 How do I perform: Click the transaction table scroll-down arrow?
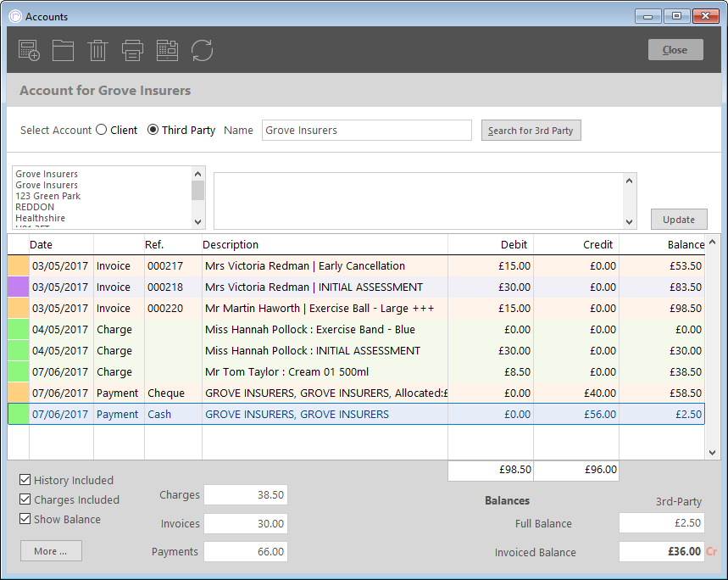(x=712, y=452)
